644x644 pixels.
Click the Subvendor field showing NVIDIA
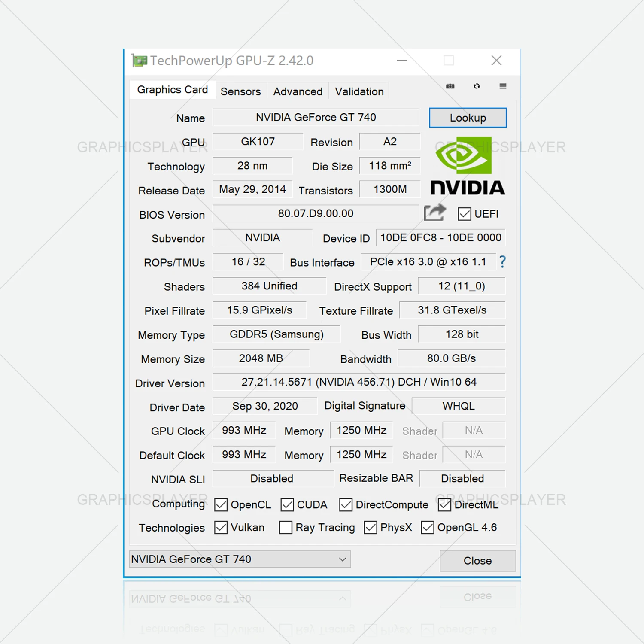click(263, 237)
